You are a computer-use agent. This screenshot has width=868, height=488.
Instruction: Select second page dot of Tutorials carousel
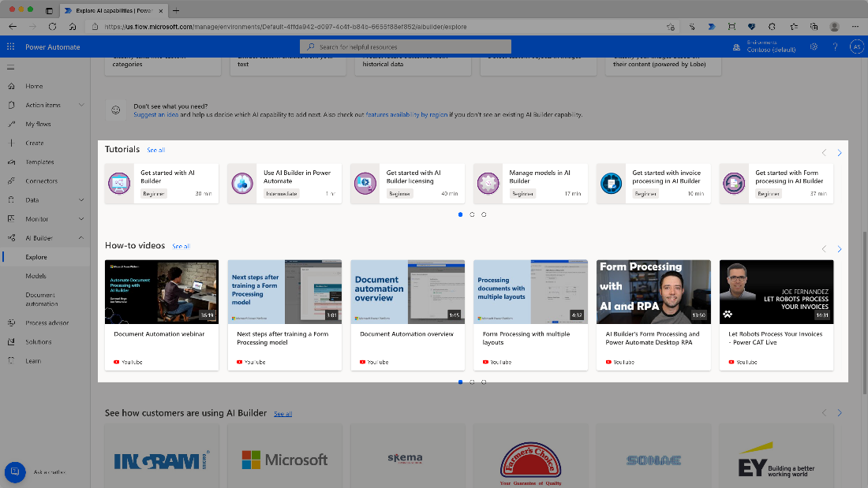coord(472,214)
